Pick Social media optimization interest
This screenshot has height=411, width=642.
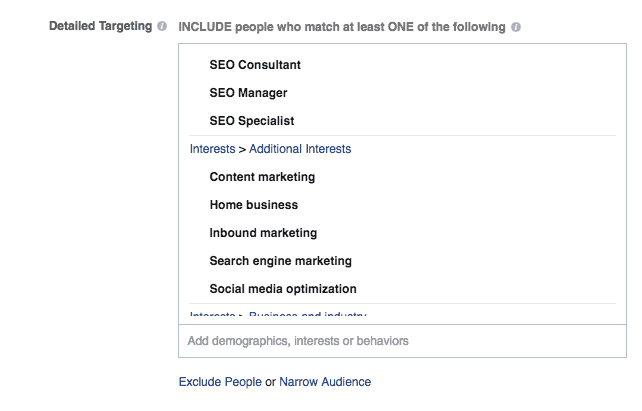point(282,289)
